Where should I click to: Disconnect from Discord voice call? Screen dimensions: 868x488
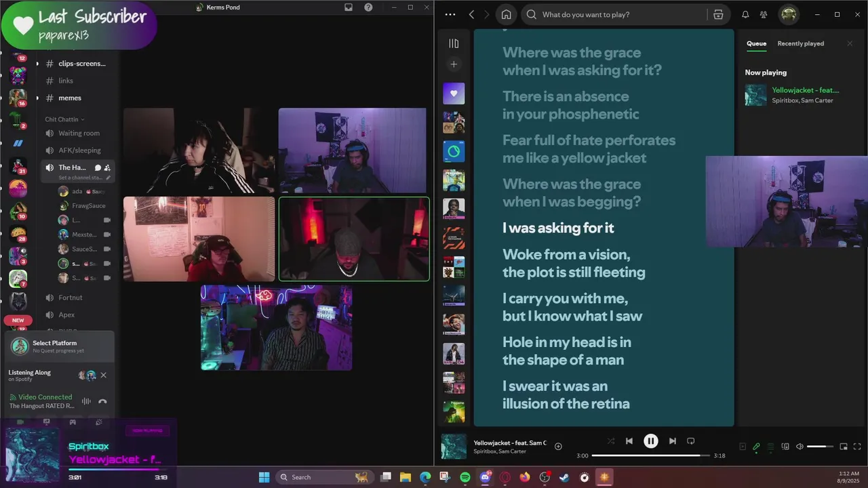[x=102, y=401]
